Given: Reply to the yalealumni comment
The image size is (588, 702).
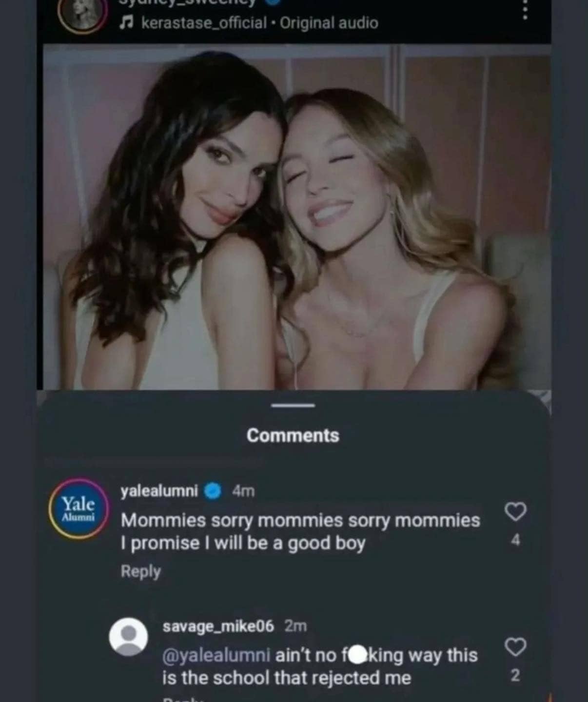Looking at the screenshot, I should pyautogui.click(x=140, y=571).
